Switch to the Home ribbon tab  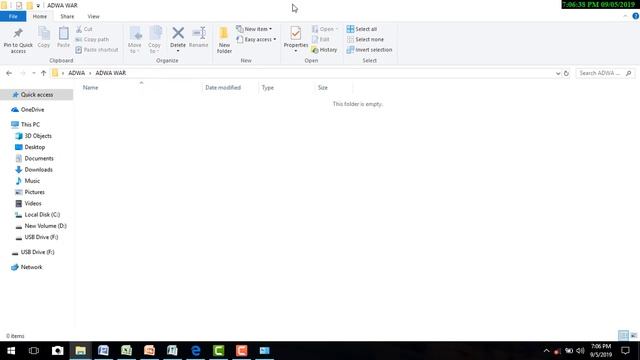[x=40, y=16]
